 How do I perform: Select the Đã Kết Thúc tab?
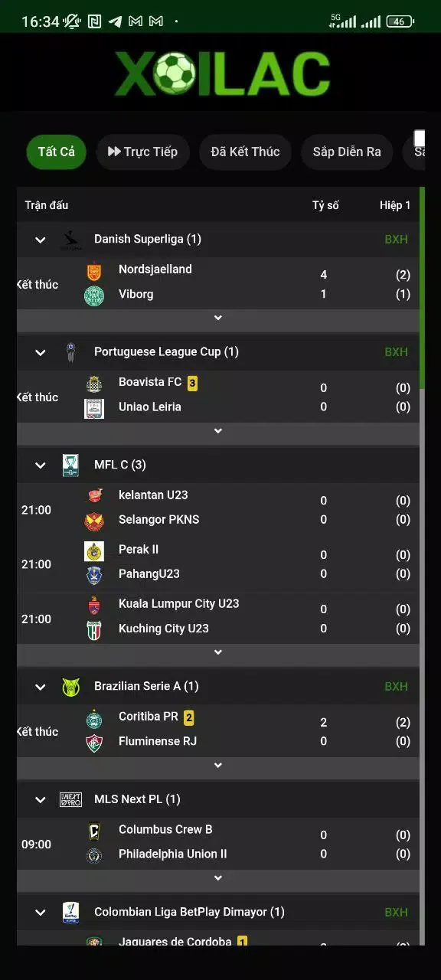tap(246, 152)
